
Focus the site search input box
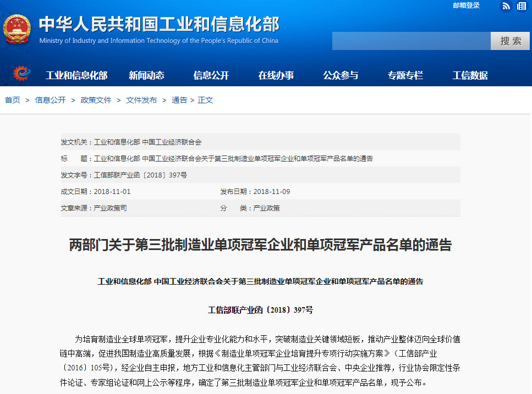411,41
